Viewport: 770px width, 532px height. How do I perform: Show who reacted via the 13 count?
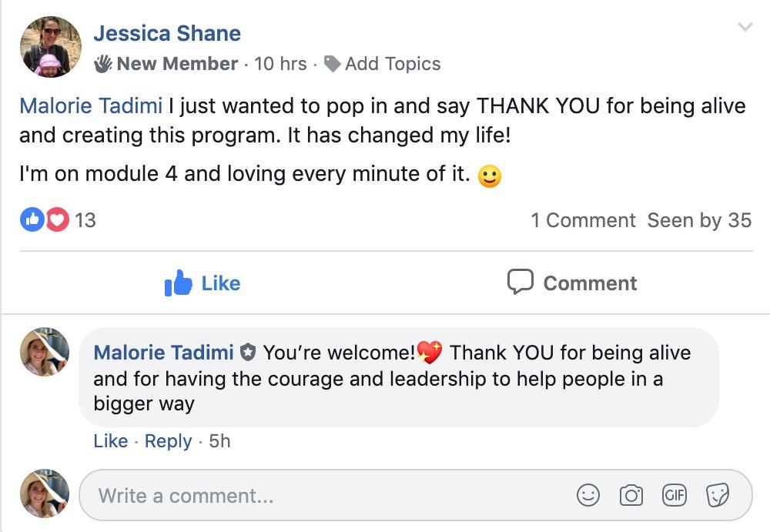point(85,220)
